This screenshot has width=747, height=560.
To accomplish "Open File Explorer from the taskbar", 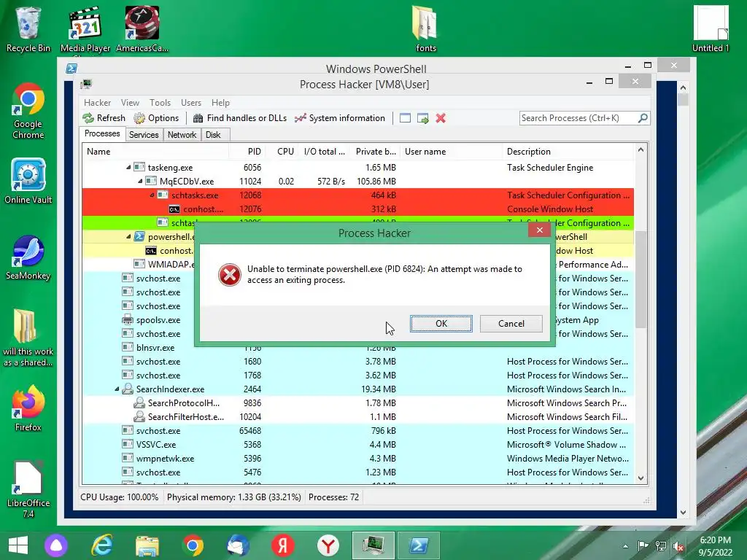I will (147, 545).
